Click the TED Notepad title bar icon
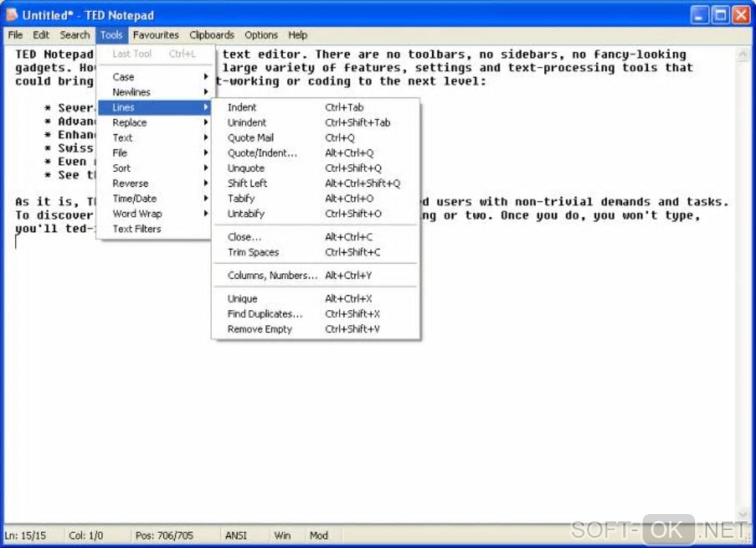This screenshot has height=548, width=756. 12,15
